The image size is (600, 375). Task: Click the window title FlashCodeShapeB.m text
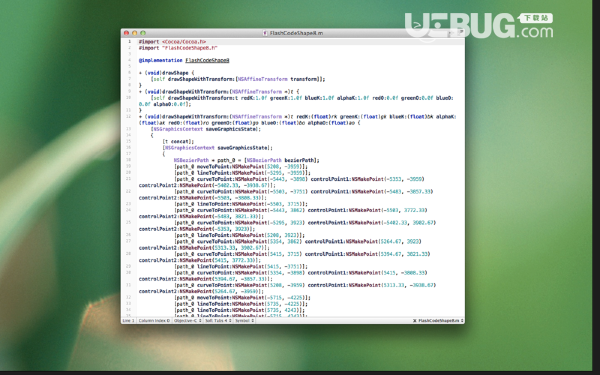[x=296, y=33]
